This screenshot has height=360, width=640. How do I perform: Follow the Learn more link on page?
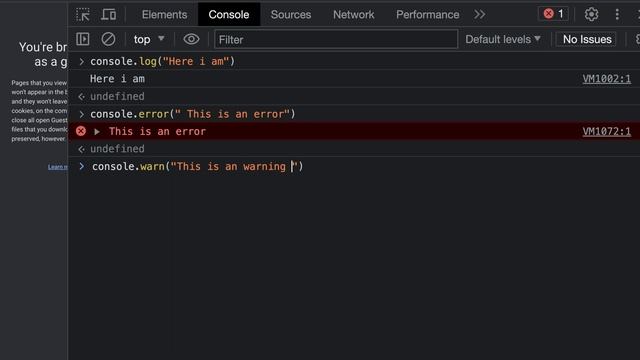point(58,167)
